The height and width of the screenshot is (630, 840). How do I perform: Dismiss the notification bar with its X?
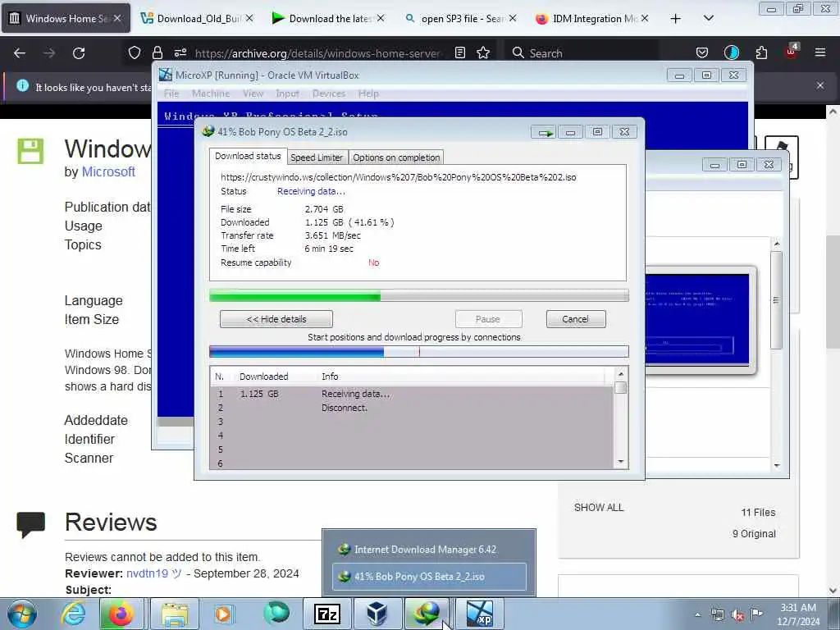pyautogui.click(x=820, y=85)
